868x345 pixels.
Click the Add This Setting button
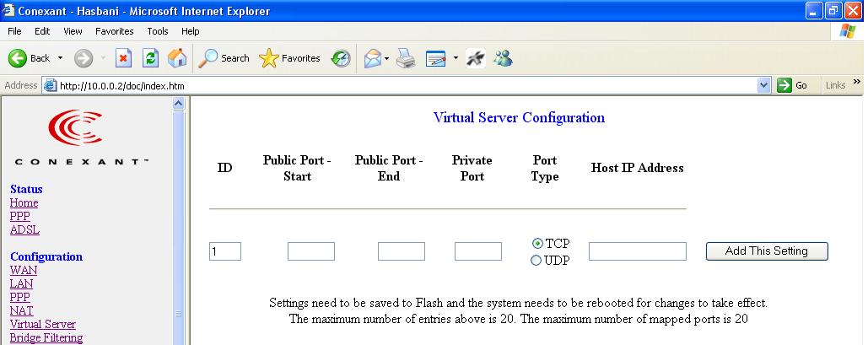tap(767, 251)
